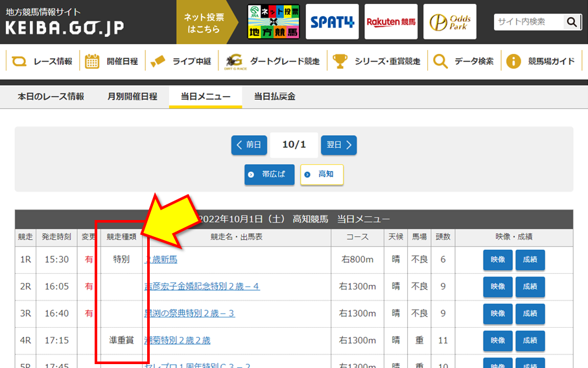Viewport: 588px width, 368px height.
Task: Open the Rakuten Keiba logo
Action: point(391,22)
